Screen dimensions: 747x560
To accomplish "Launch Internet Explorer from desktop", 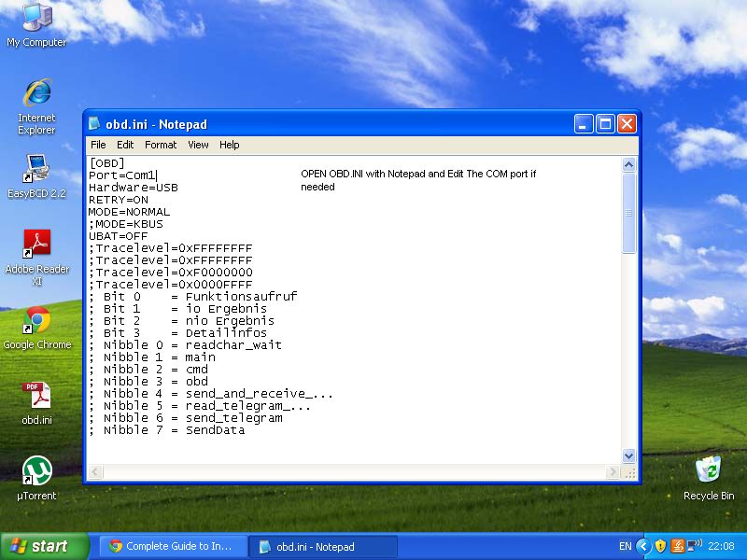I will pos(36,93).
